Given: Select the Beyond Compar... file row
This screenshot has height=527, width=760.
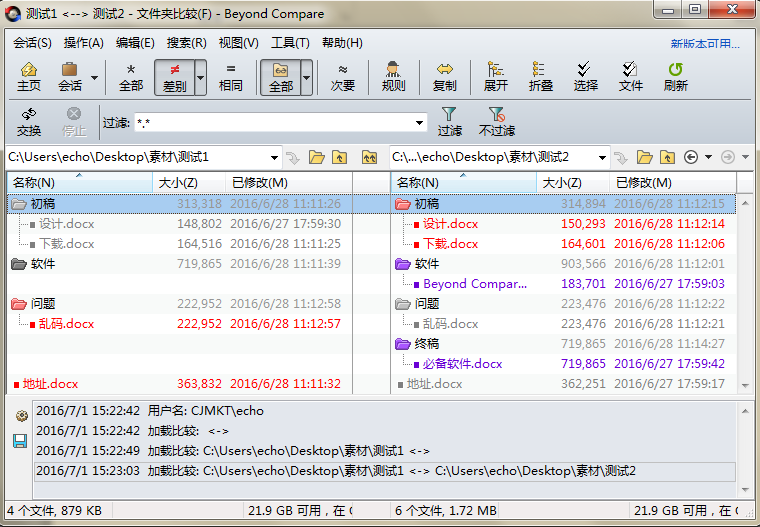Looking at the screenshot, I should pyautogui.click(x=563, y=284).
